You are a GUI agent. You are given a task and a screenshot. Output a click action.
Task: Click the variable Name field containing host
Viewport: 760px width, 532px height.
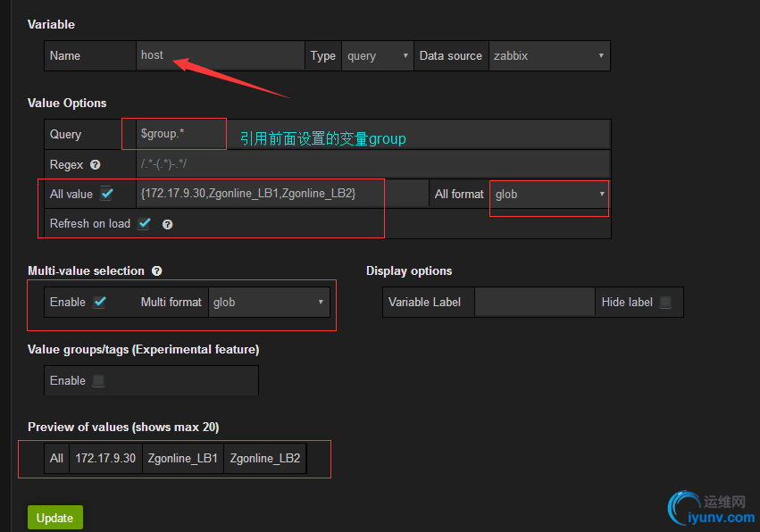pyautogui.click(x=220, y=55)
